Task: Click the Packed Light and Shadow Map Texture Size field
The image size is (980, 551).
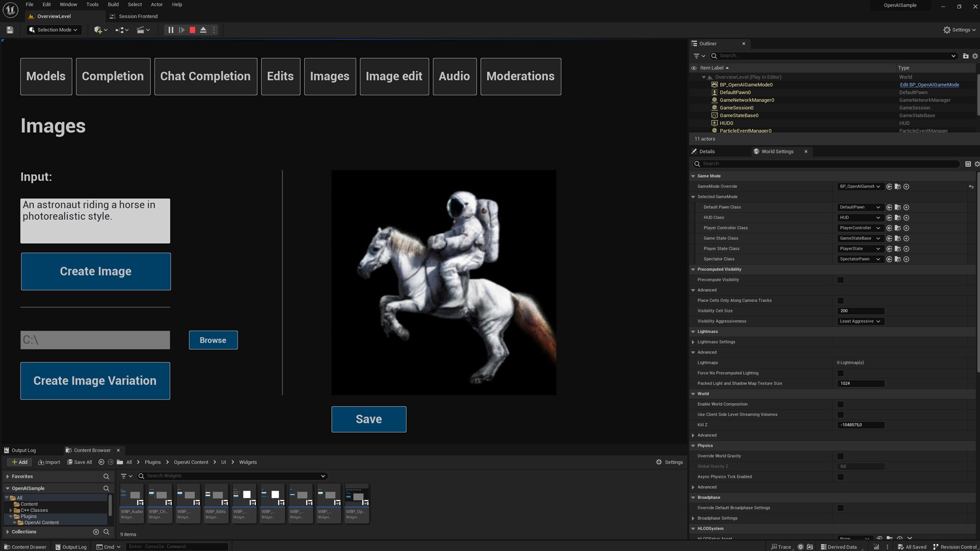Action: pos(861,383)
